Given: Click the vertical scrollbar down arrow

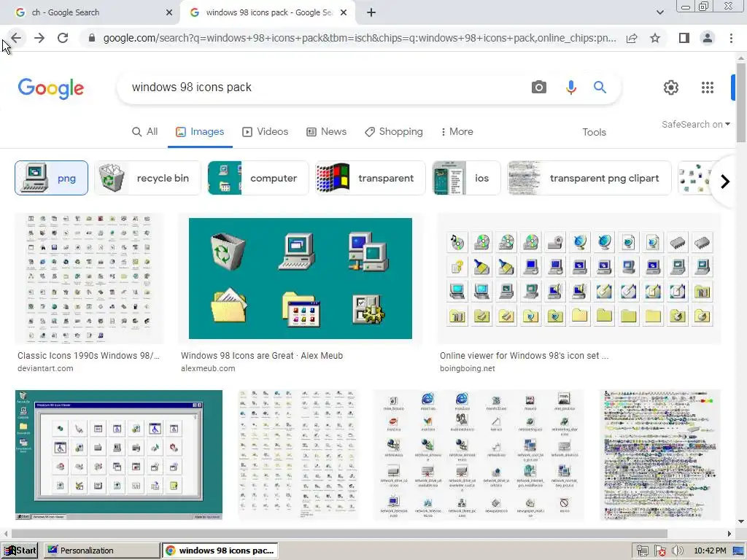Looking at the screenshot, I should [741, 521].
